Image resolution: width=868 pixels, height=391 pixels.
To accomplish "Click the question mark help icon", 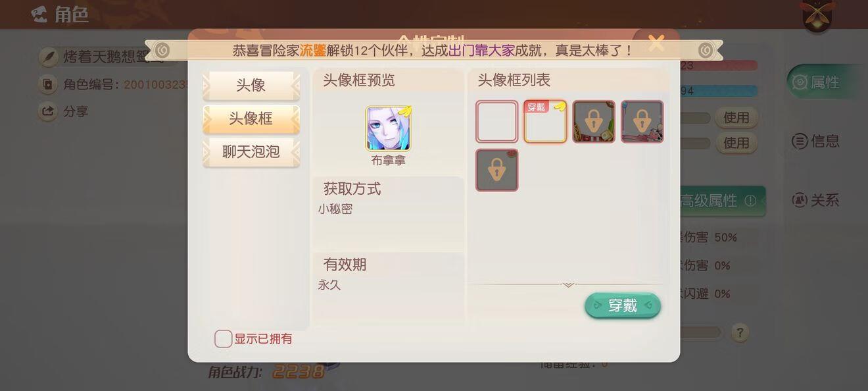I will pyautogui.click(x=740, y=332).
